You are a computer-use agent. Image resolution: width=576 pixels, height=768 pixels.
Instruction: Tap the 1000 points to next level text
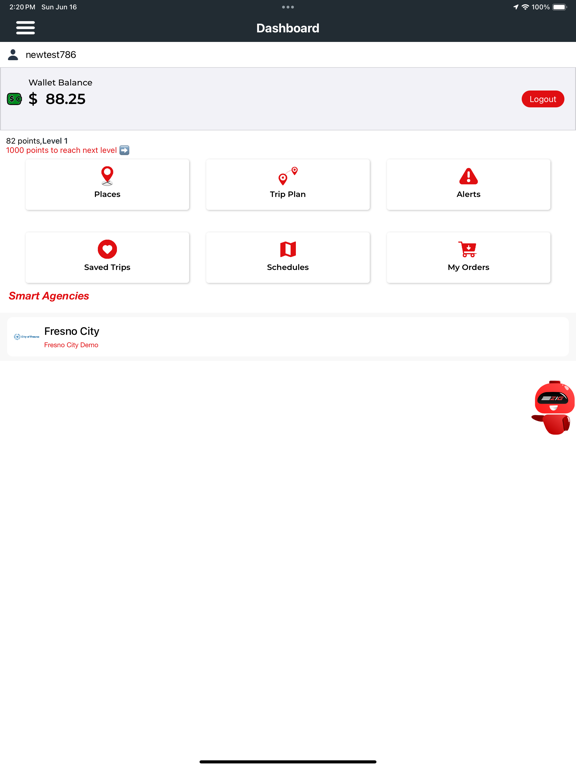(61, 150)
